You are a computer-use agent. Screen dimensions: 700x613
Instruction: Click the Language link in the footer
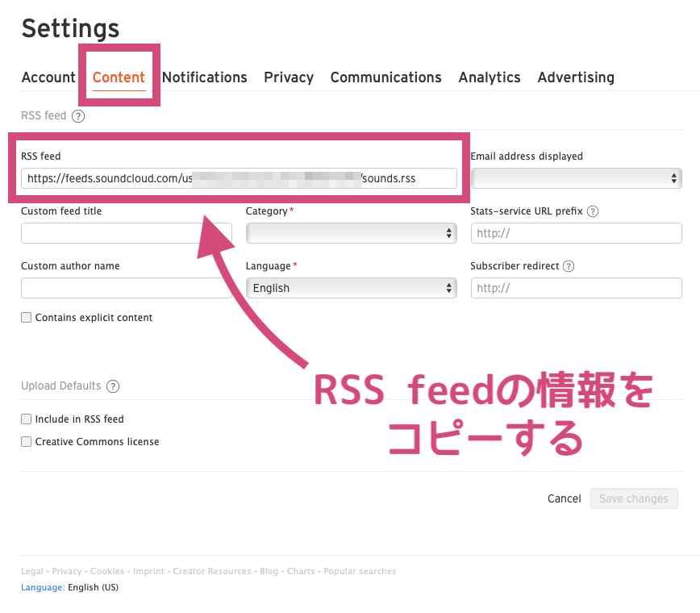point(43,587)
